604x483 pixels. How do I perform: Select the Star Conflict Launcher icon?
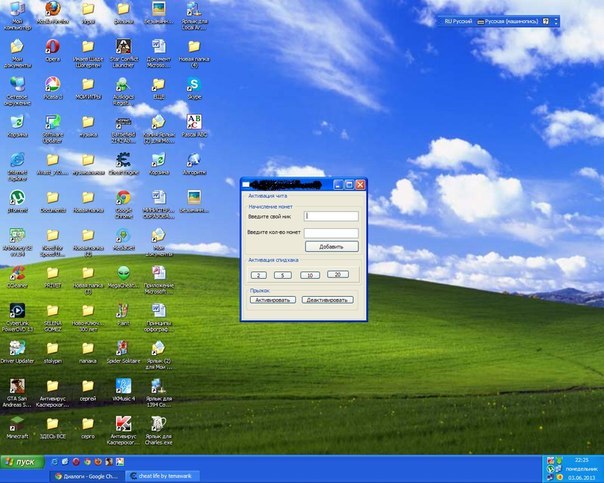124,54
